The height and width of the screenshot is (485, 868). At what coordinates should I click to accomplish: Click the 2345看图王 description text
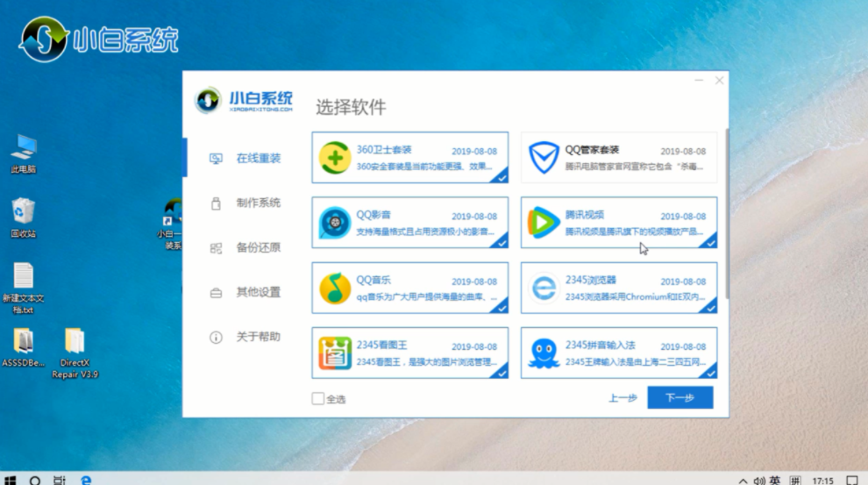coord(426,362)
